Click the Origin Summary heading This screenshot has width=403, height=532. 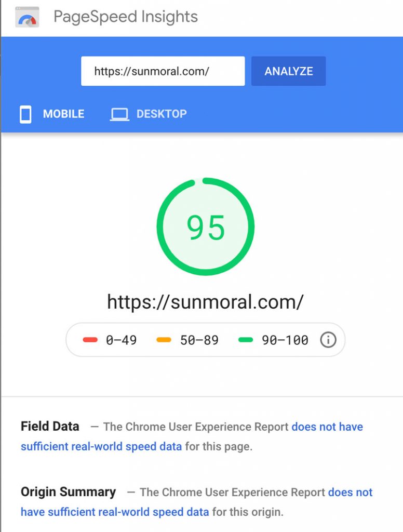(x=68, y=492)
